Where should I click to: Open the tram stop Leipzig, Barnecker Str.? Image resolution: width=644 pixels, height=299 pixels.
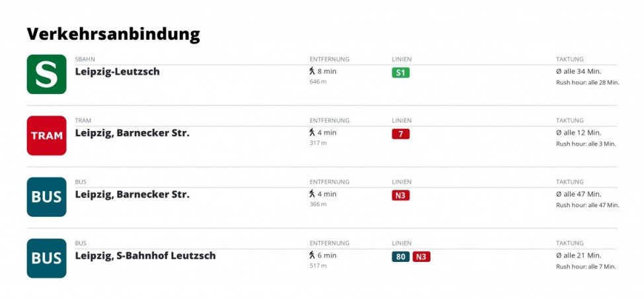[x=132, y=133]
